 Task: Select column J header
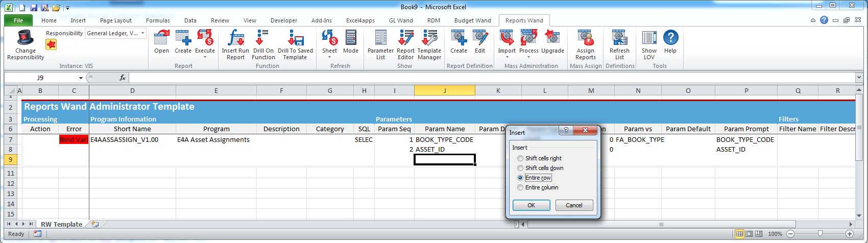pos(444,90)
